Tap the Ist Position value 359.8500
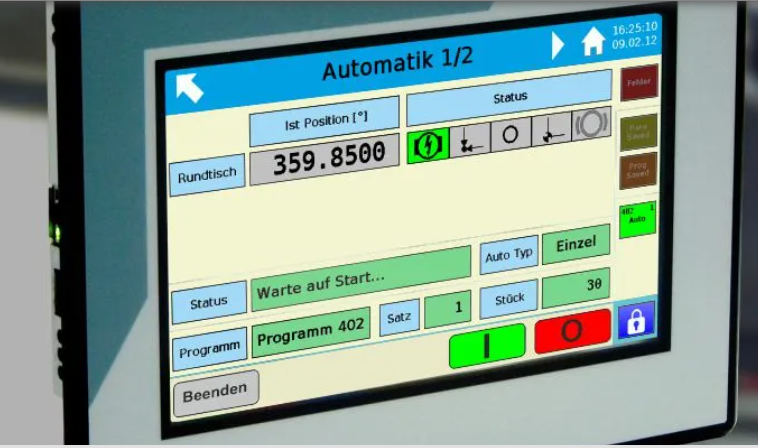This screenshot has height=448, width=758. pos(324,159)
